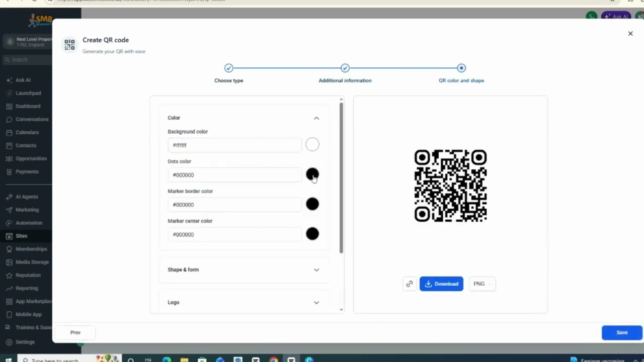Open File Explorer from the taskbar
Image resolution: width=644 pixels, height=362 pixels.
[184, 360]
